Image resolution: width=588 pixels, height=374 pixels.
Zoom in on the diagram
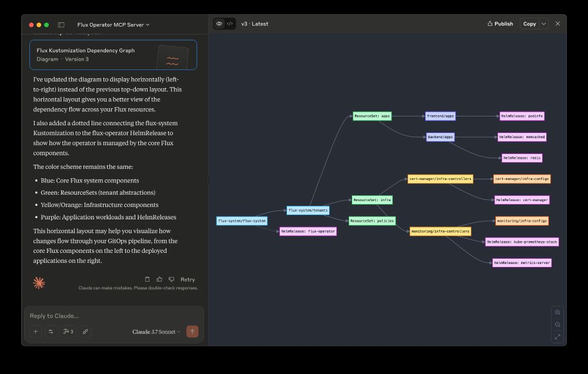[x=557, y=312]
